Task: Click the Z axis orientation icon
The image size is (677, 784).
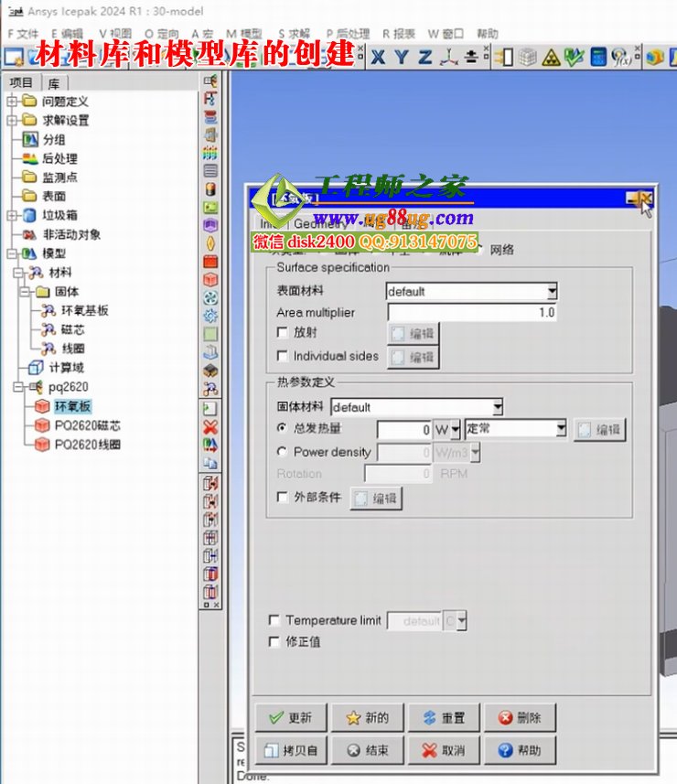Action: 424,58
